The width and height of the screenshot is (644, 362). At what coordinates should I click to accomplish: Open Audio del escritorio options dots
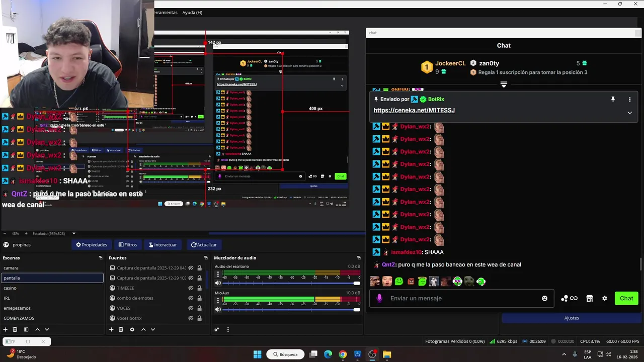[x=218, y=274]
